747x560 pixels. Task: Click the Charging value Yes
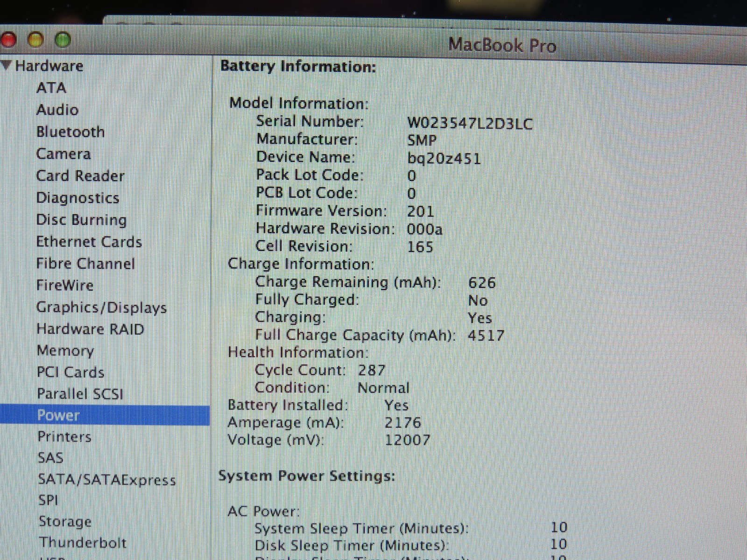click(x=480, y=318)
